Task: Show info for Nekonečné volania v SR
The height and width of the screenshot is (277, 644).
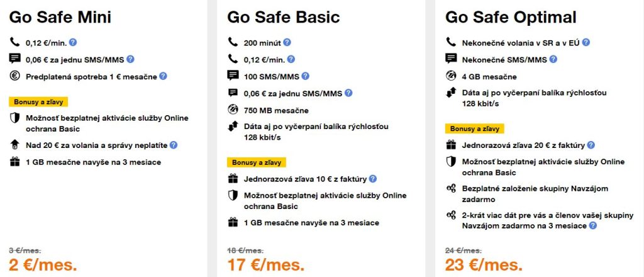Action: coord(586,43)
